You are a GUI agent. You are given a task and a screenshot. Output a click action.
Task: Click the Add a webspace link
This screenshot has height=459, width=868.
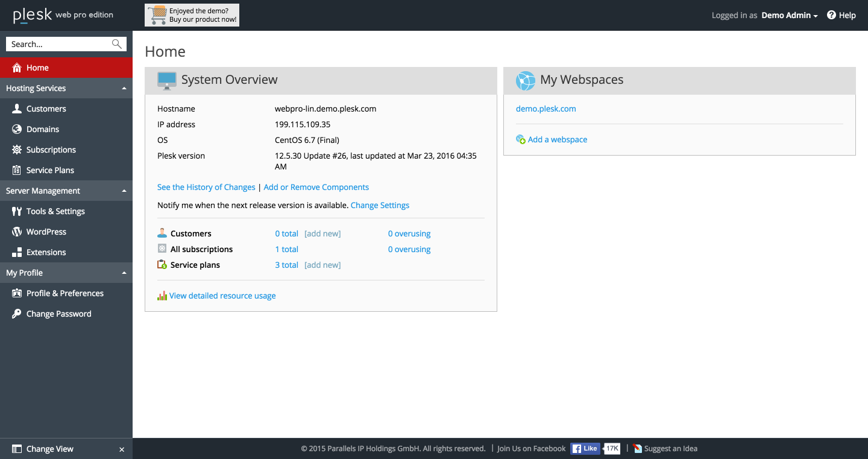558,139
